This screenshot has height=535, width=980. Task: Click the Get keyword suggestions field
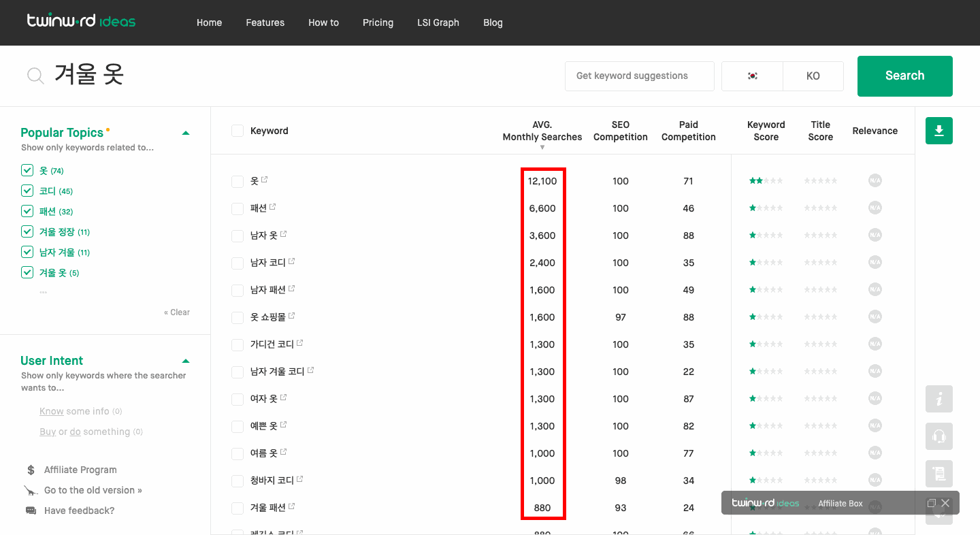[x=638, y=76]
